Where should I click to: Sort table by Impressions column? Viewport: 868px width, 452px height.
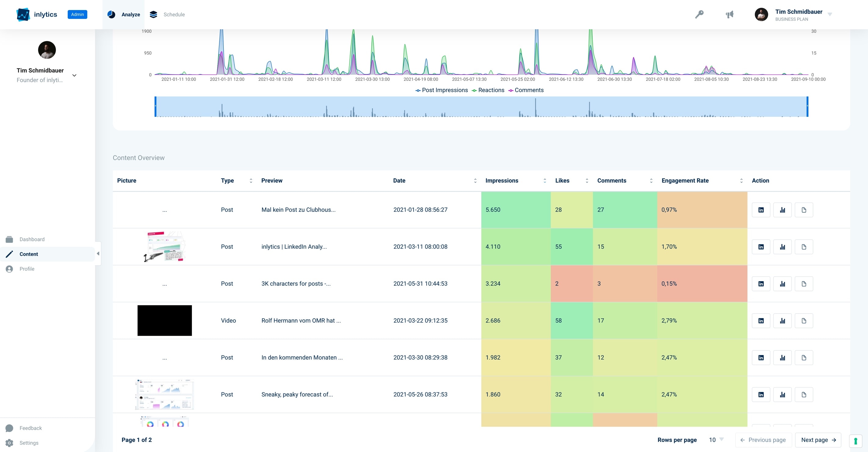coord(544,181)
